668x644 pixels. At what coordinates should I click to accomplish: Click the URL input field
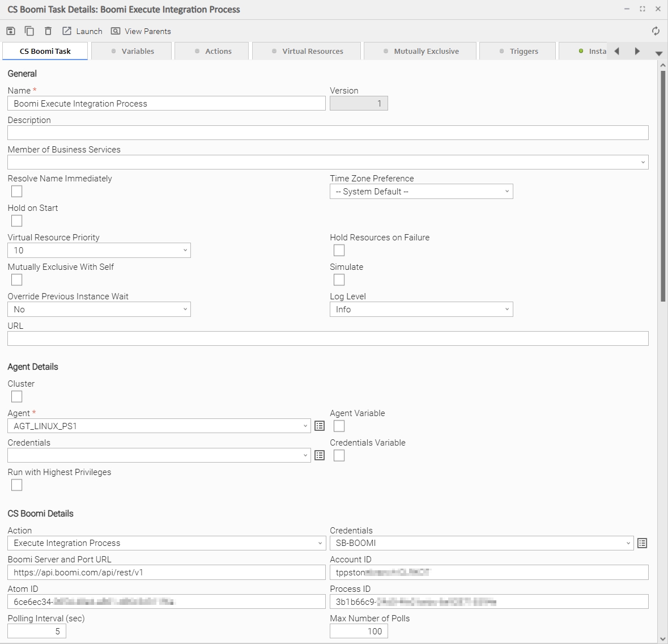click(x=328, y=338)
